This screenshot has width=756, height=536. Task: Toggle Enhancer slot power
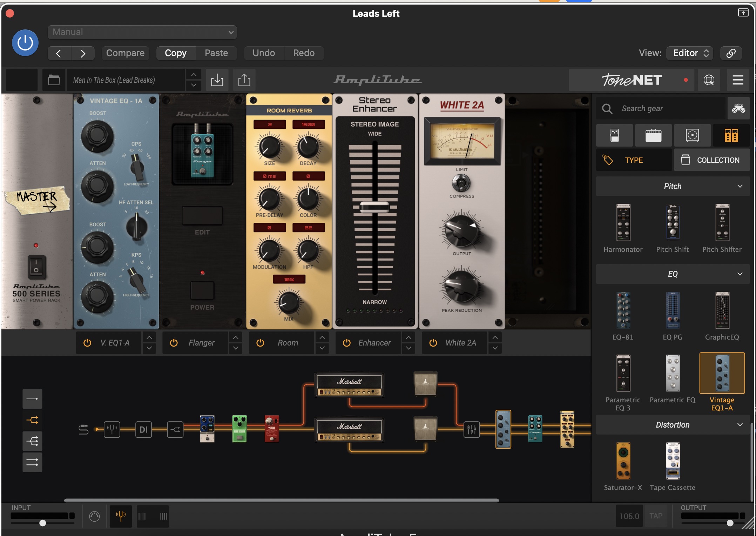(346, 343)
